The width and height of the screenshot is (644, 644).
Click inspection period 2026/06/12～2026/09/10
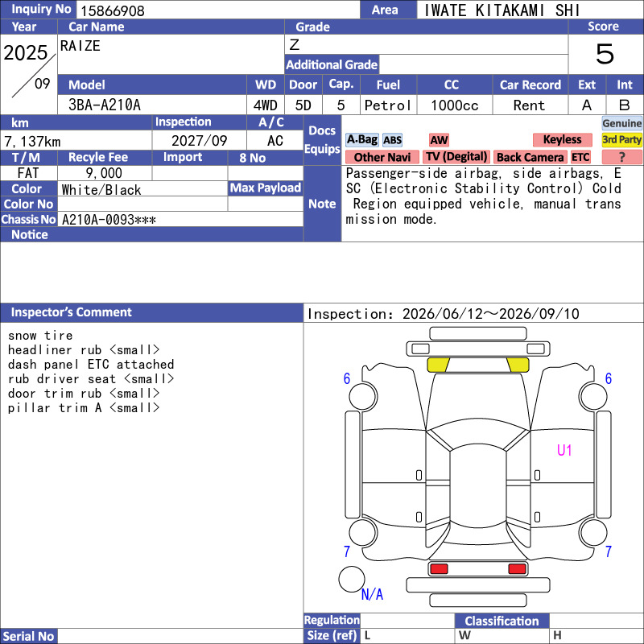tap(491, 314)
